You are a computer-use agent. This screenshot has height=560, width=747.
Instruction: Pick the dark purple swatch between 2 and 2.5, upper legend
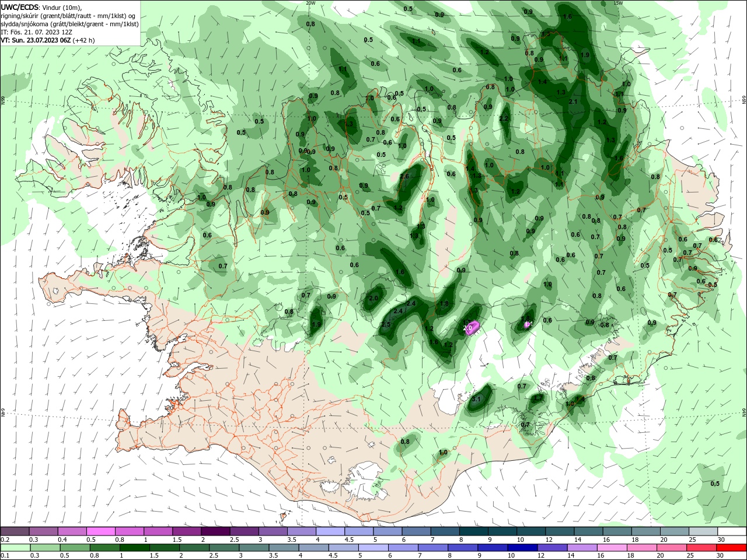point(215,531)
